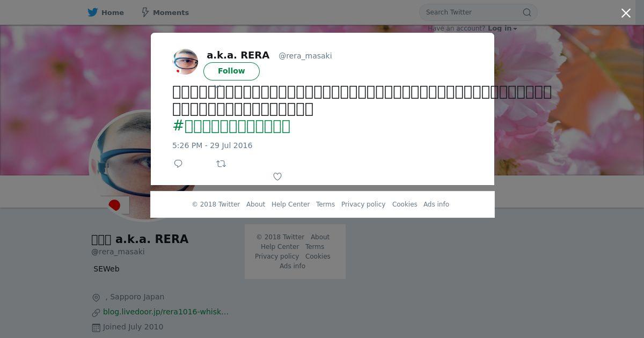This screenshot has height=338, width=644.
Task: Visit @rera_masaki handle in tweet header
Action: coord(305,56)
